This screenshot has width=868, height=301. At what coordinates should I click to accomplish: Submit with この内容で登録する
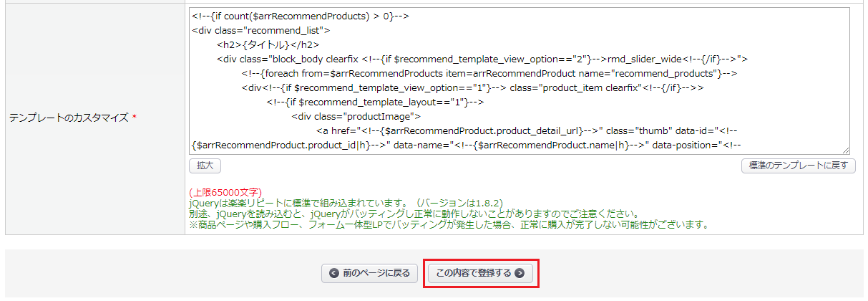coord(480,273)
